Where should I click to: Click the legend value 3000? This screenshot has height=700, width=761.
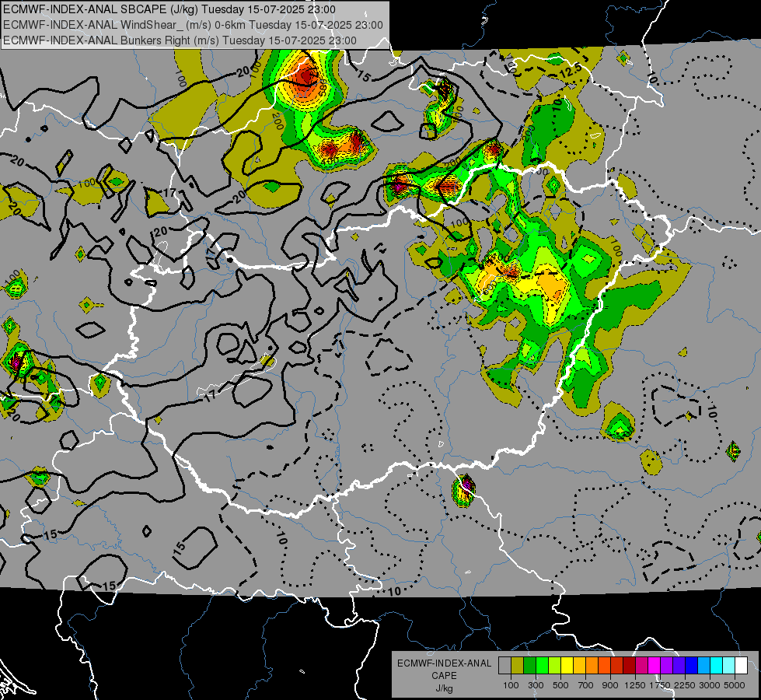[x=710, y=685]
